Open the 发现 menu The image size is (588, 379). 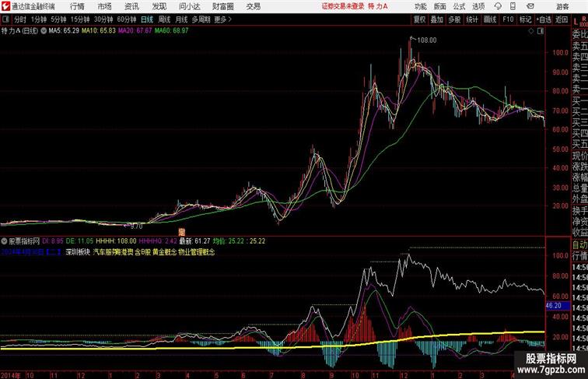pos(159,6)
